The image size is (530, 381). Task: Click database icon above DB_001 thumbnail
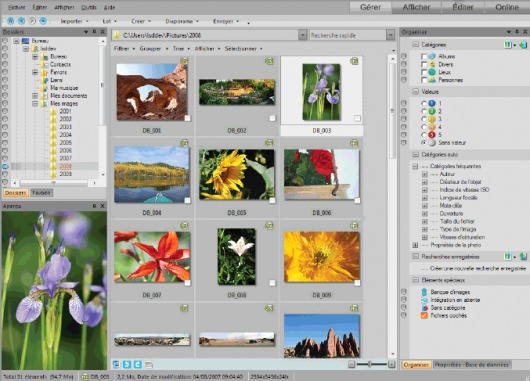184,61
